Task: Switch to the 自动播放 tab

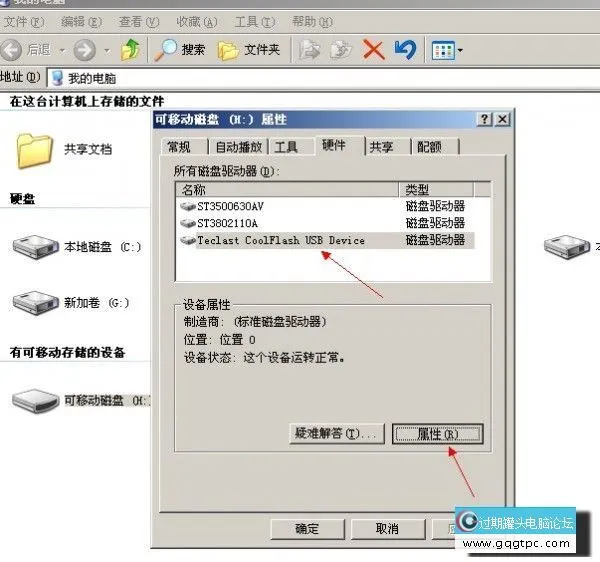Action: point(238,147)
